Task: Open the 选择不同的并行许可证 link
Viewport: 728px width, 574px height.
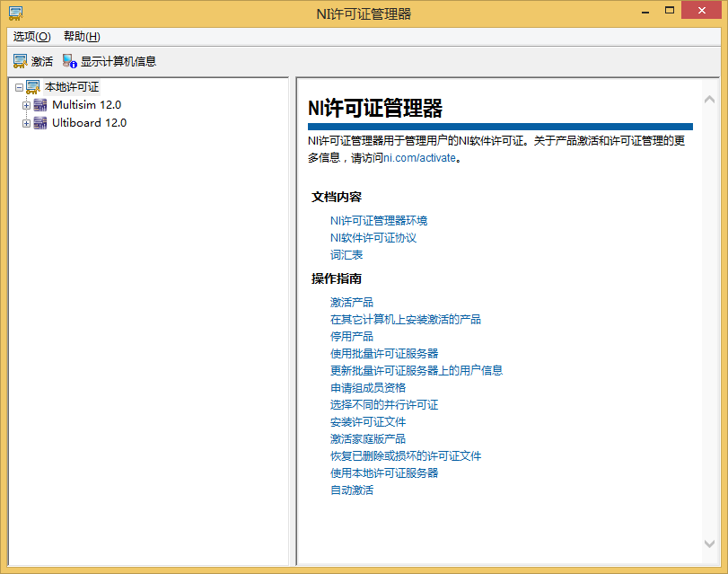Action: (x=384, y=405)
